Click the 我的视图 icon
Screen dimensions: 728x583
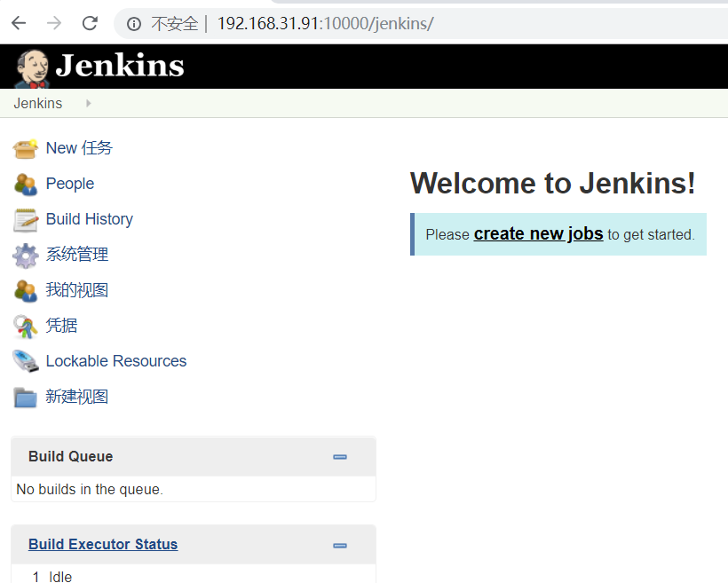point(26,290)
